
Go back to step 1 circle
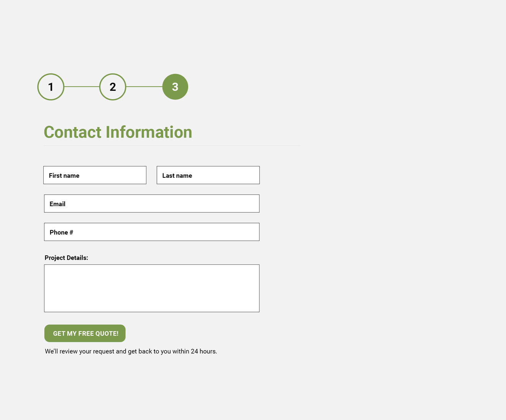point(51,87)
